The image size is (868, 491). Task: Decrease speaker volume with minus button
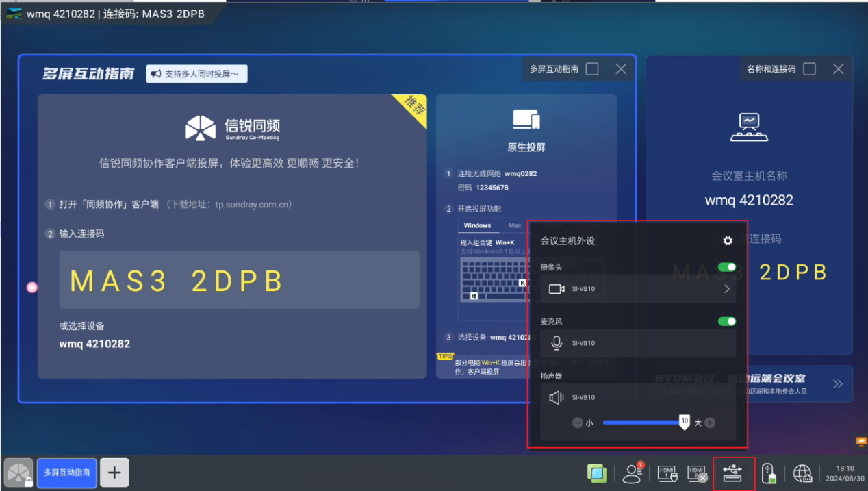[577, 423]
